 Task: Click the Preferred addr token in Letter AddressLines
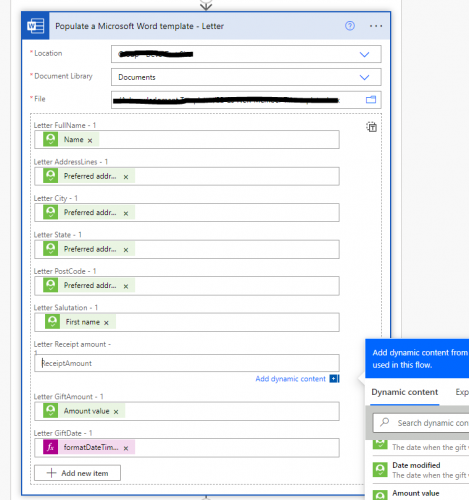tap(89, 176)
